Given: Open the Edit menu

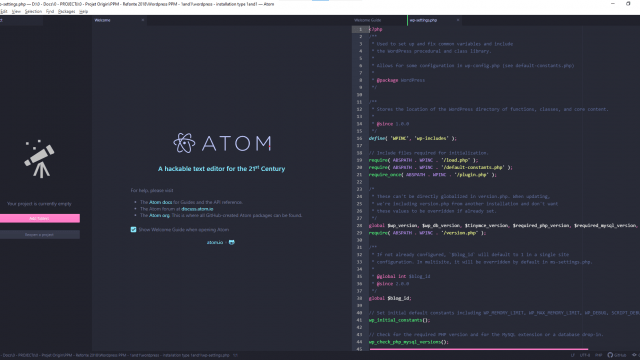Looking at the screenshot, I should tap(4, 11).
